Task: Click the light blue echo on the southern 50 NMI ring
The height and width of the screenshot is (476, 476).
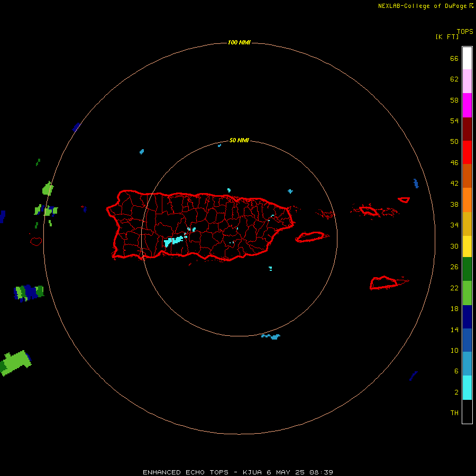Action: pos(271,336)
